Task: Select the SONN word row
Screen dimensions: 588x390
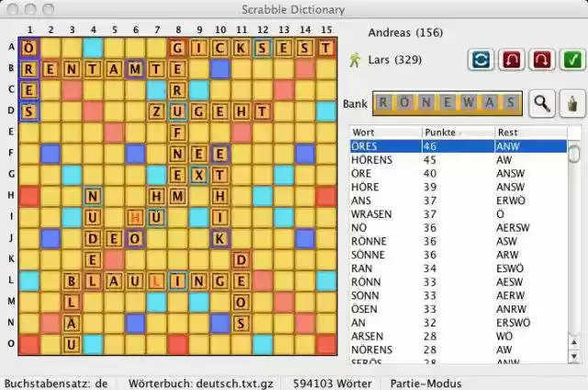Action: [458, 295]
